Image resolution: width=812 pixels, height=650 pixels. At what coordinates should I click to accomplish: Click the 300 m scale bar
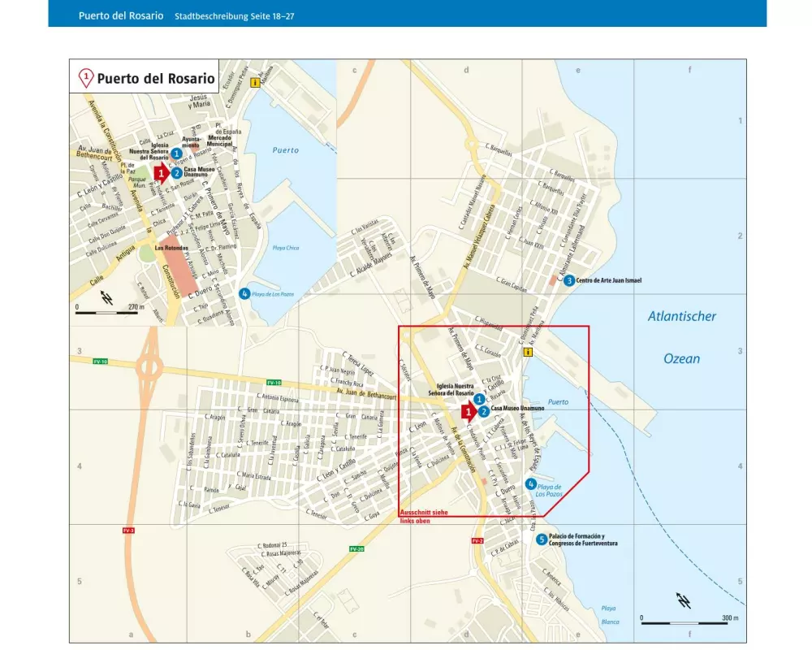point(684,622)
